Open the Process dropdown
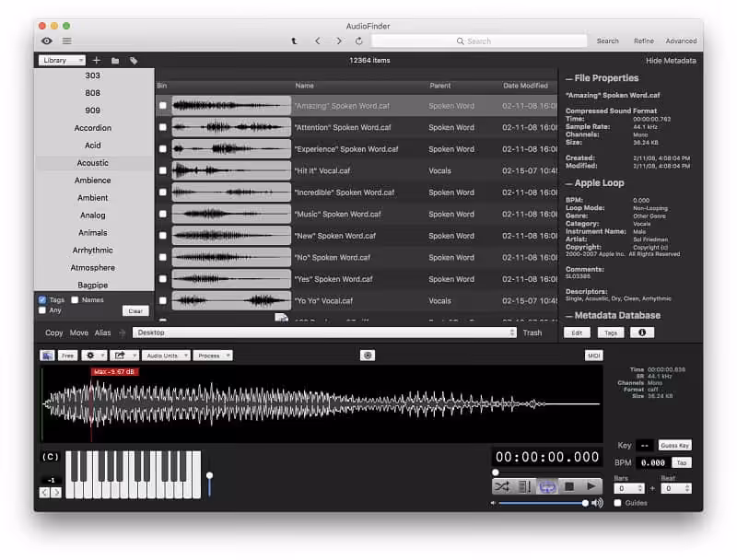 click(213, 356)
